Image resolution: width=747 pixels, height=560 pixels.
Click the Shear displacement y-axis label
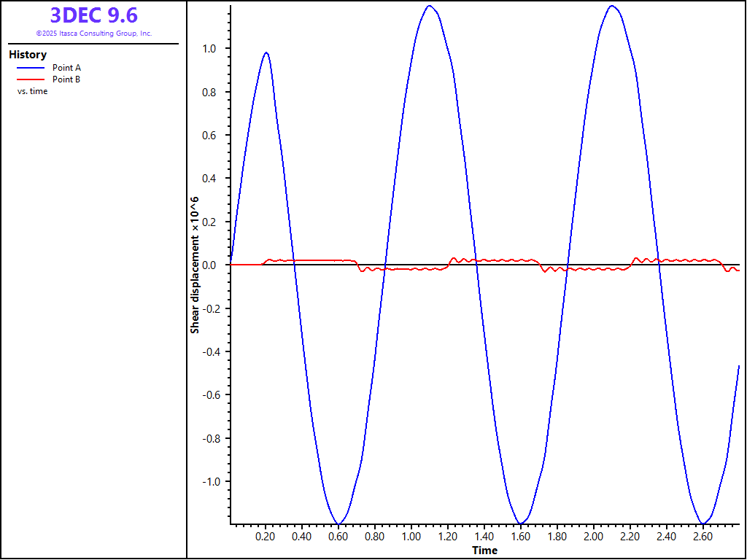coord(195,265)
